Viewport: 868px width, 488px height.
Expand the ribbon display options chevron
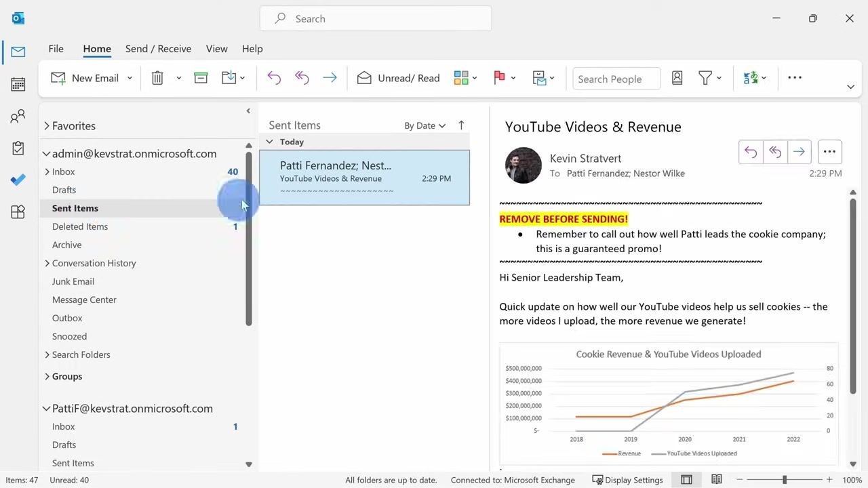coord(850,87)
